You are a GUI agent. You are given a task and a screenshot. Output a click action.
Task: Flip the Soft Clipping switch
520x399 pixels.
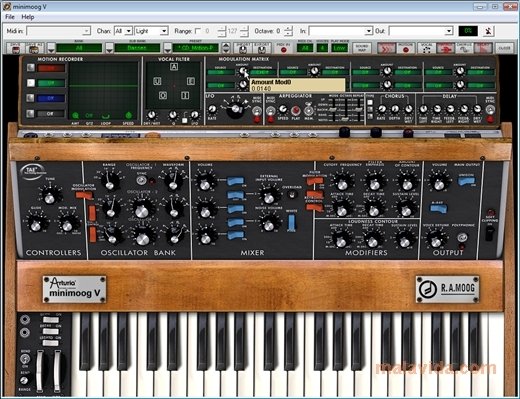point(489,233)
